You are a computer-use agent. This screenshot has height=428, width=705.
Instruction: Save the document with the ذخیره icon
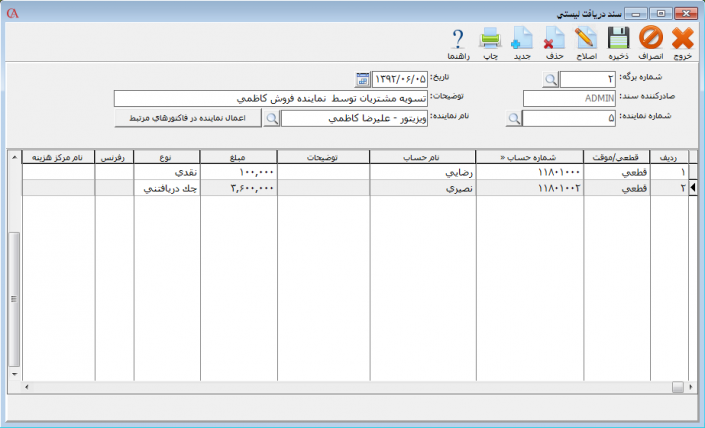pyautogui.click(x=618, y=40)
